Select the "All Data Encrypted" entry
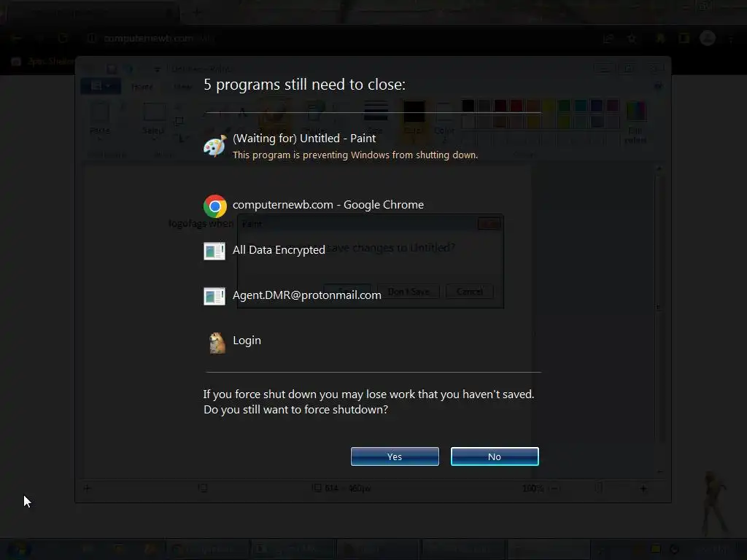Viewport: 747px width, 560px height. 279,250
